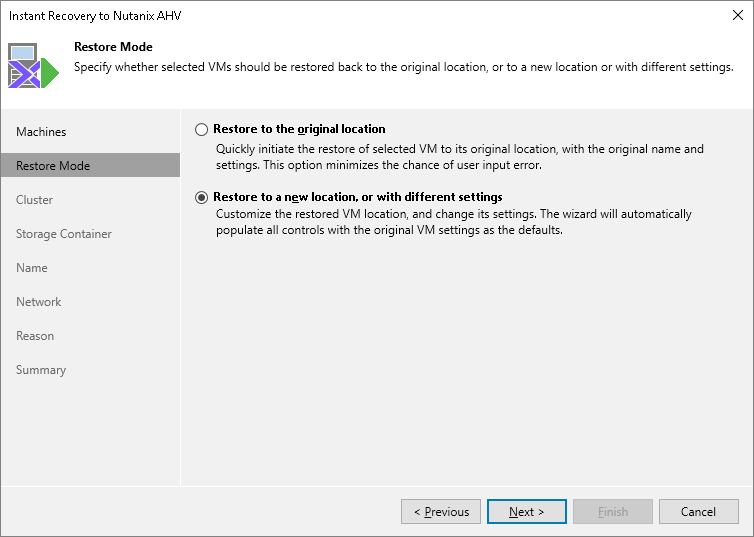This screenshot has height=537, width=754.
Task: View the Summary step
Action: tap(41, 370)
